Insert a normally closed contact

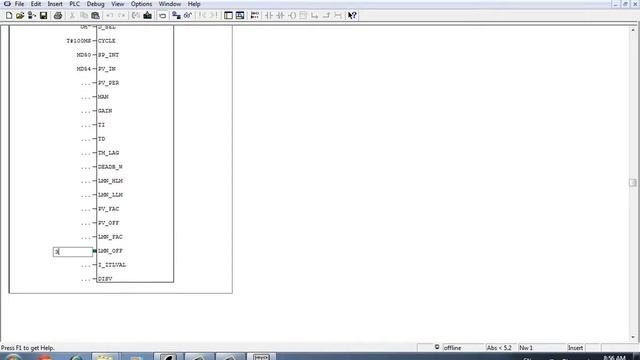pyautogui.click(x=280, y=16)
